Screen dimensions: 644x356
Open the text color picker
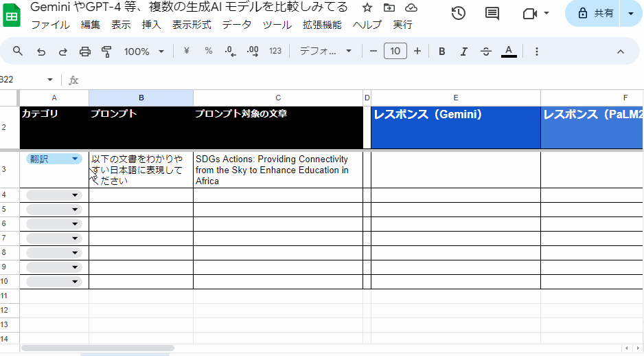[509, 52]
